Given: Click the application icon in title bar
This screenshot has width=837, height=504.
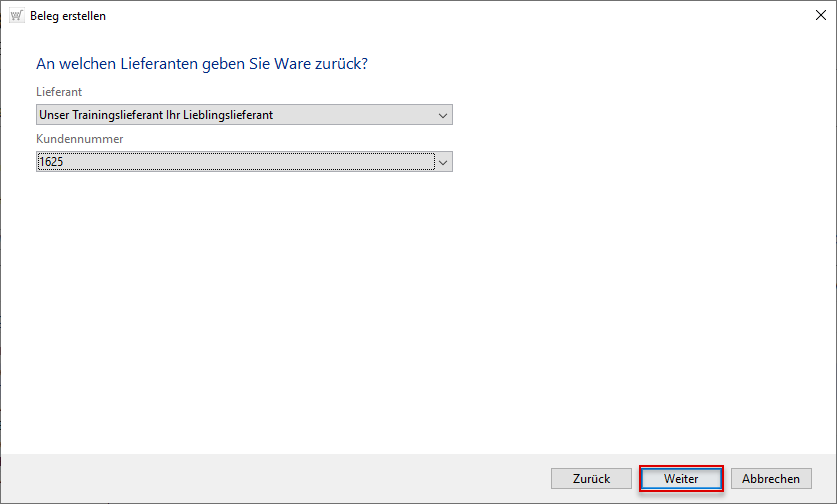Looking at the screenshot, I should click(17, 16).
